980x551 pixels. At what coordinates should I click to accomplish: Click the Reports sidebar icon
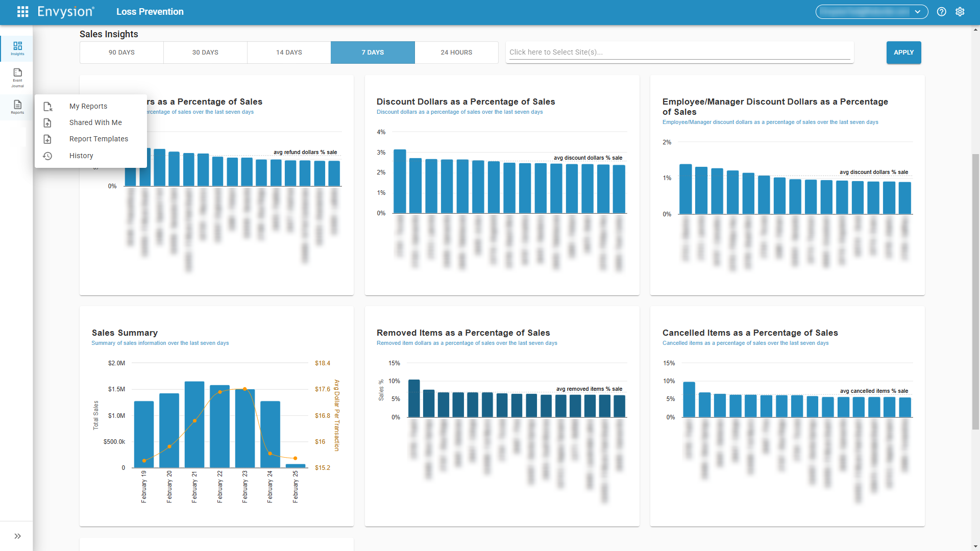click(17, 107)
